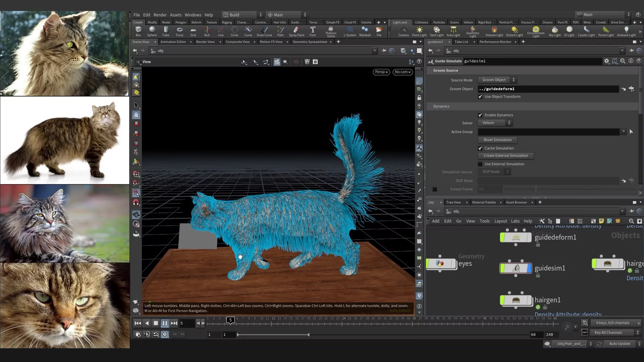Viewport: 644px width, 362px height.
Task: Open the Source Mode dropdown
Action: [497, 80]
